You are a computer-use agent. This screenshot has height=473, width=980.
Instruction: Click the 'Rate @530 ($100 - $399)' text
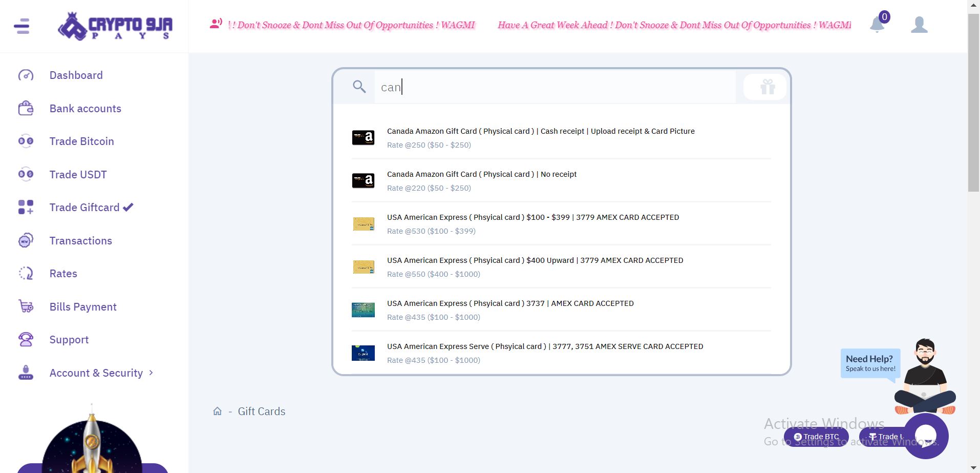point(431,231)
